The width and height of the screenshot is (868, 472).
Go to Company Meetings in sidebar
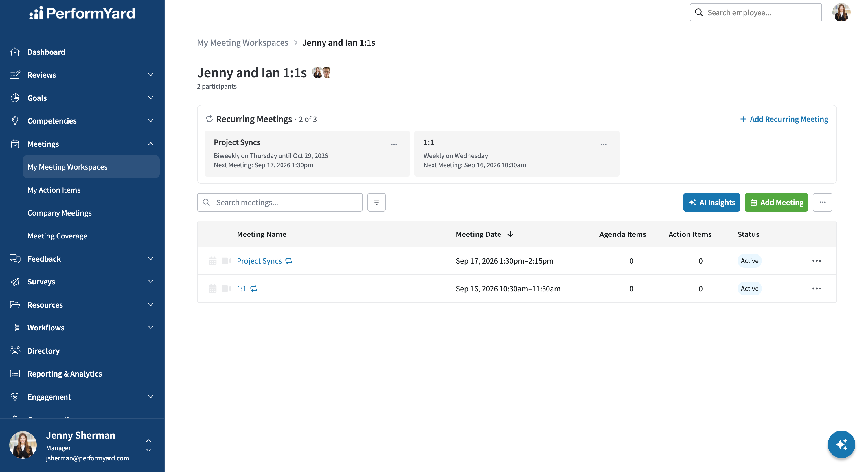(x=60, y=213)
